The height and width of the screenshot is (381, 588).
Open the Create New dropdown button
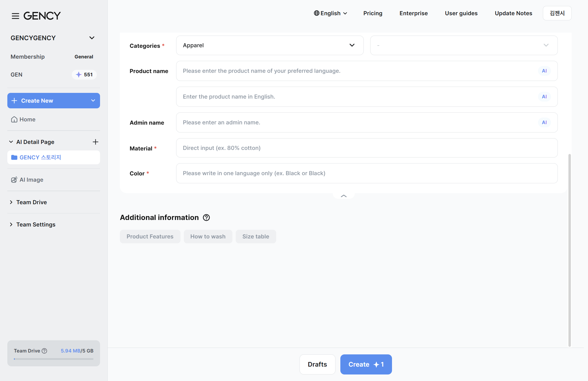click(x=54, y=101)
